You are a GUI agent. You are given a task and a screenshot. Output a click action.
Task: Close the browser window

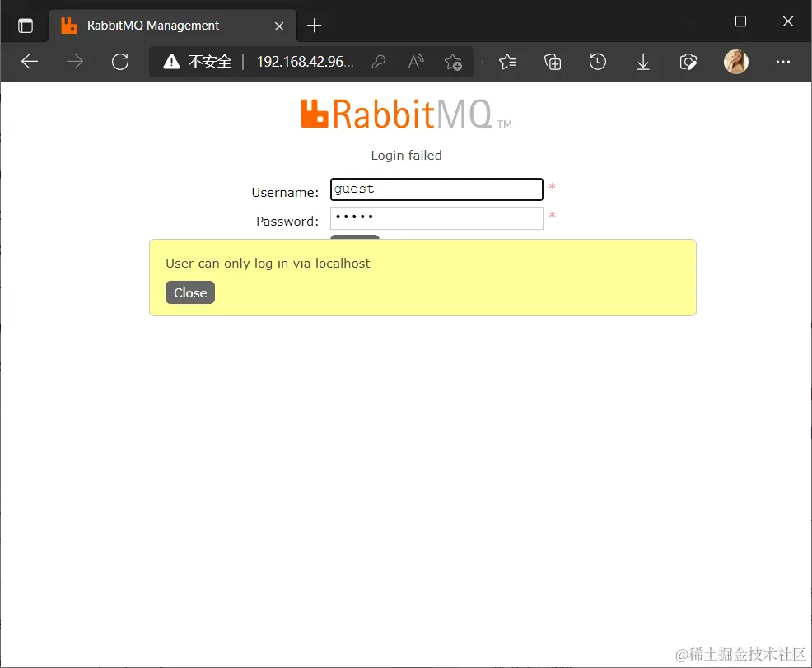point(787,21)
